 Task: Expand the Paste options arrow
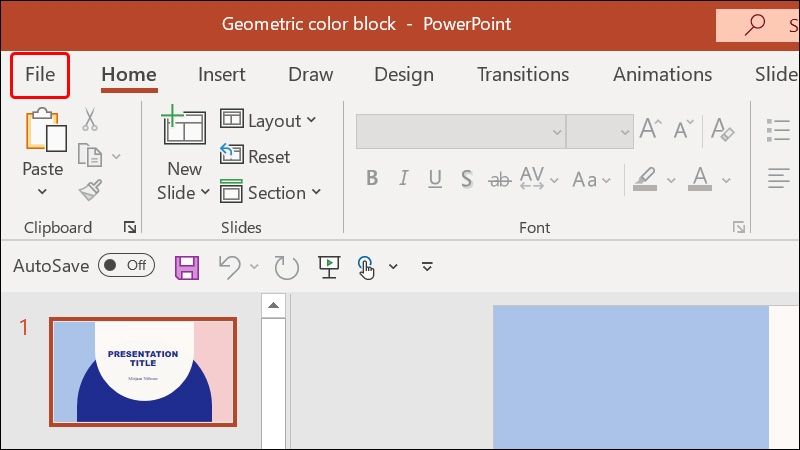42,192
